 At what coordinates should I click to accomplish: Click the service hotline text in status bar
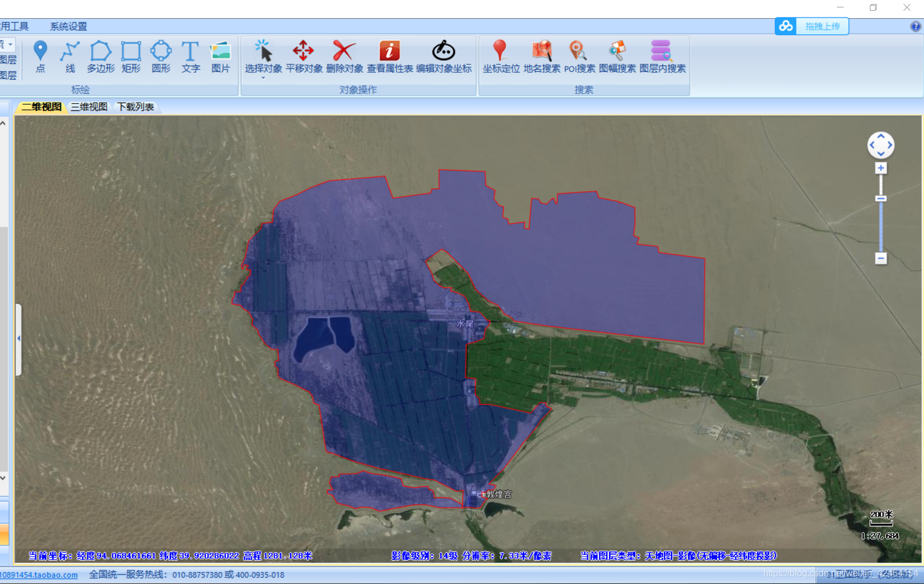pos(186,575)
